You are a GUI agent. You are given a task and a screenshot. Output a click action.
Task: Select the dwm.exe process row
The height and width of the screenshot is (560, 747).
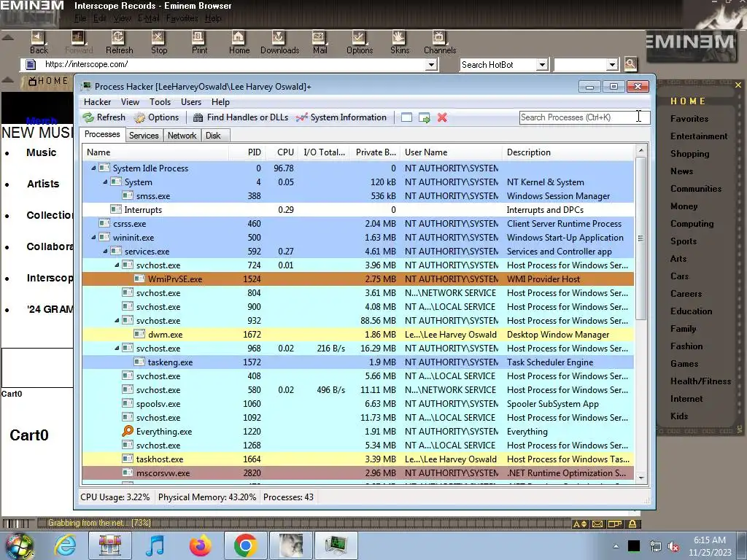357,334
